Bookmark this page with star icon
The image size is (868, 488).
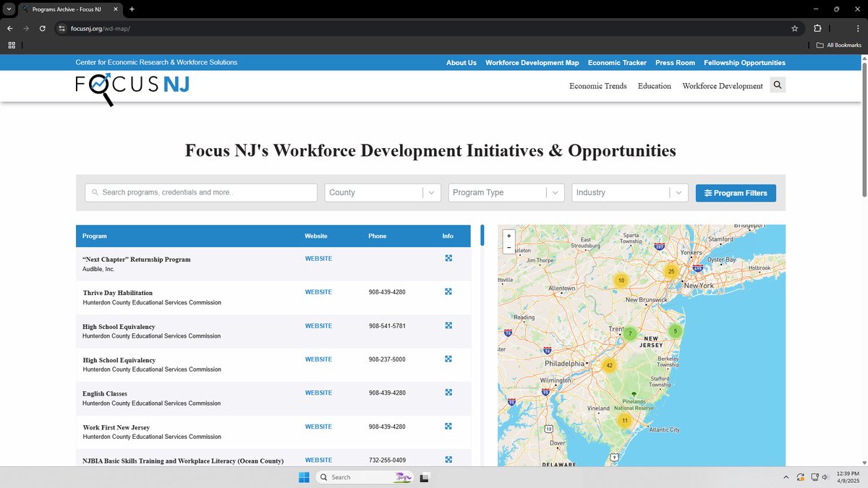pyautogui.click(x=794, y=28)
